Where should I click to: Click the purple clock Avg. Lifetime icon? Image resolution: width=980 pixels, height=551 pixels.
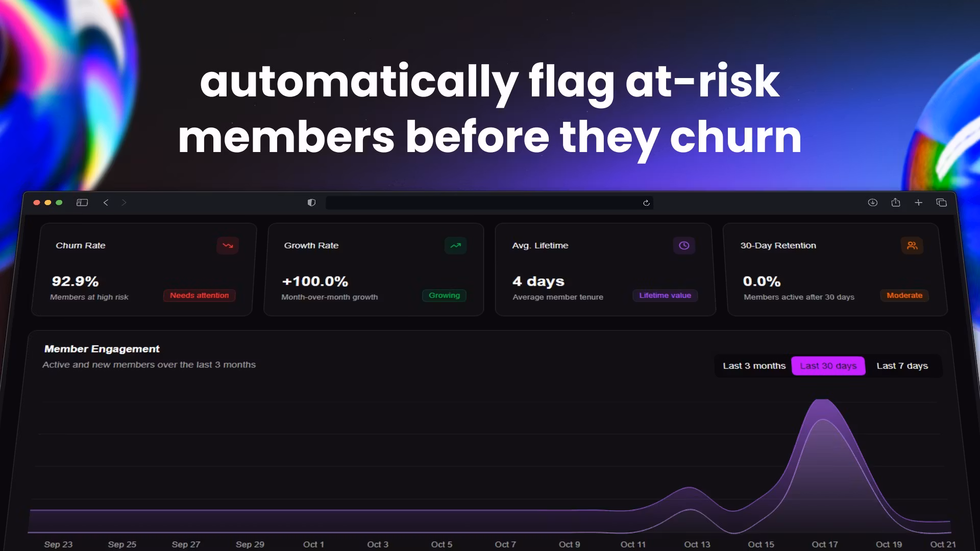point(684,245)
